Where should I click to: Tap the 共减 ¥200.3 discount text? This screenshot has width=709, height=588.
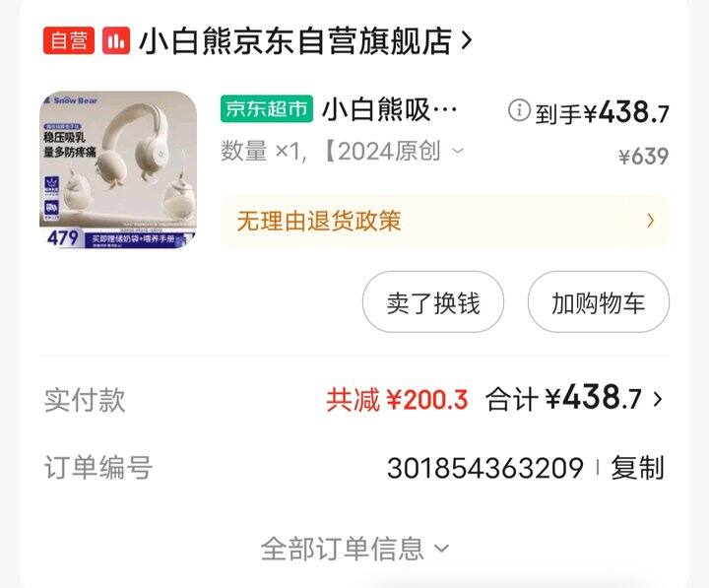point(397,400)
